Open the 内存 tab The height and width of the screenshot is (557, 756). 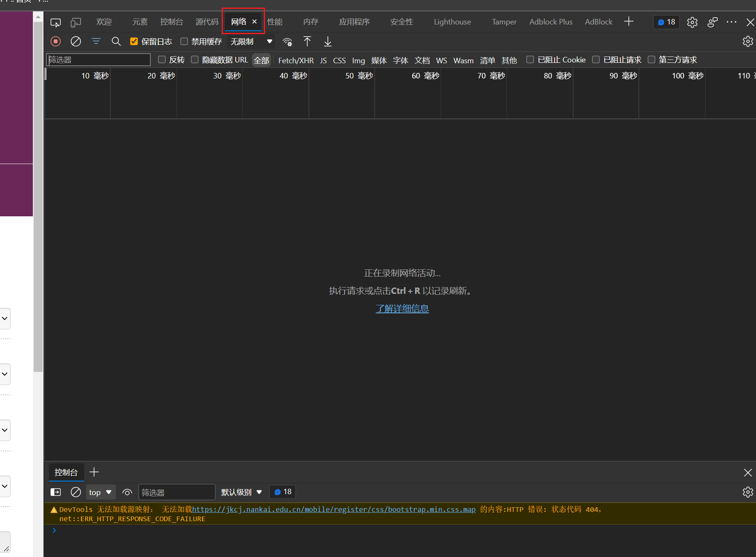click(311, 22)
